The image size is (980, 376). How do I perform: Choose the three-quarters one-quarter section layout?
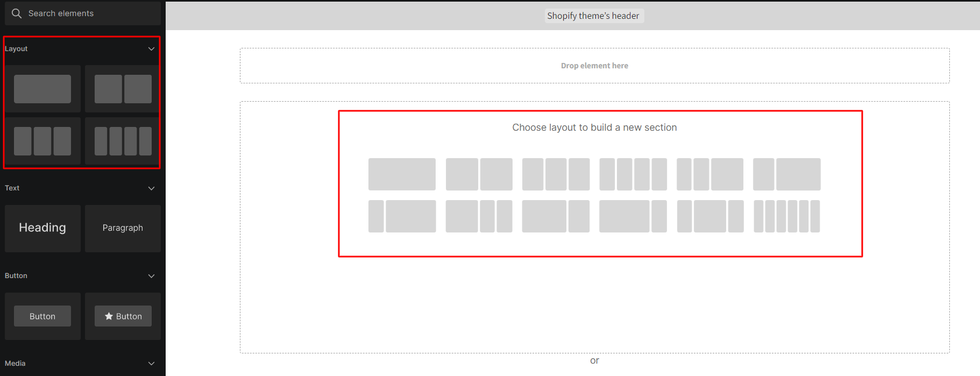(x=633, y=216)
